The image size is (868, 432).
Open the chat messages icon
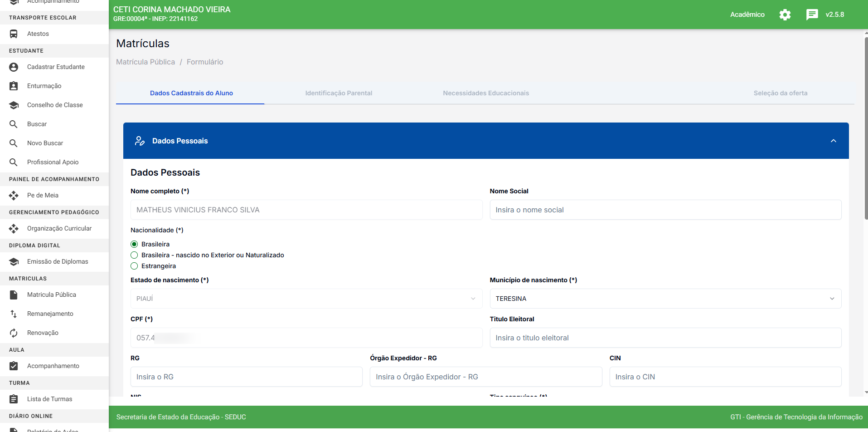coord(812,15)
